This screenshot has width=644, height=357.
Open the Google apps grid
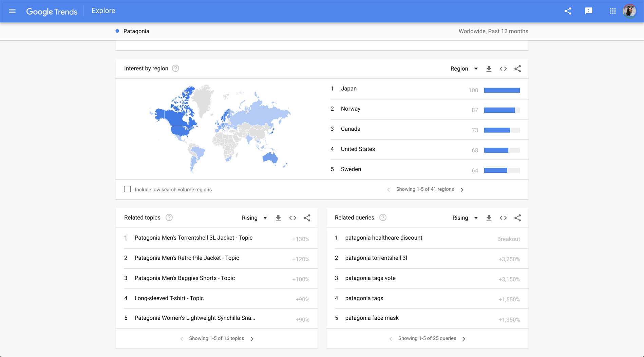[612, 11]
